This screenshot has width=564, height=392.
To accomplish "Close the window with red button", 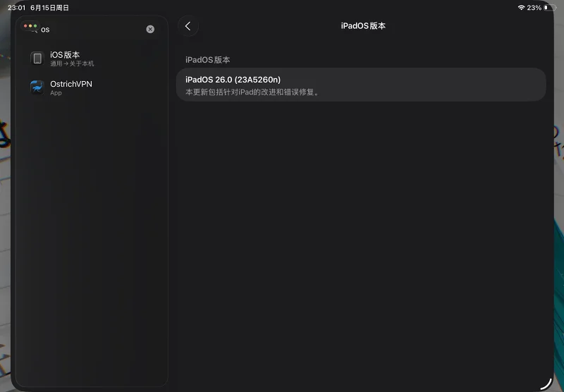I will 25,26.
